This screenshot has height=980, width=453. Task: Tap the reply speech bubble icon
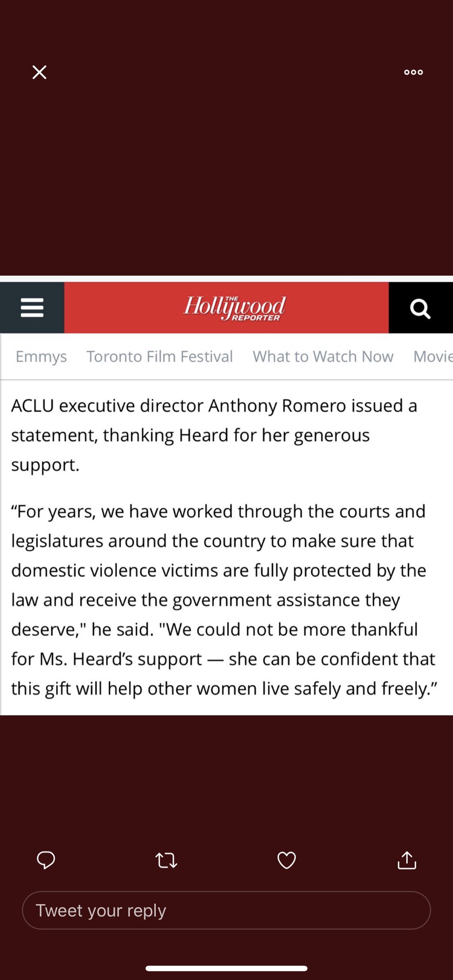coord(46,860)
